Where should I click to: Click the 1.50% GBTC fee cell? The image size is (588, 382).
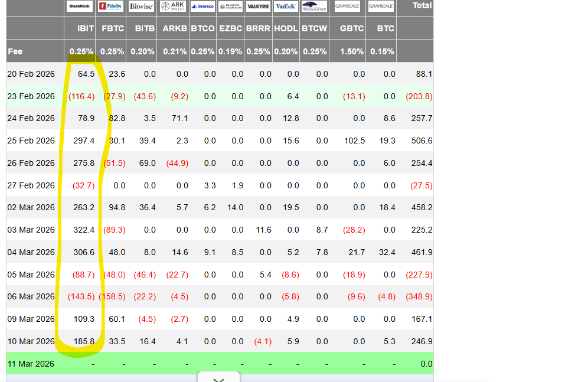(352, 51)
